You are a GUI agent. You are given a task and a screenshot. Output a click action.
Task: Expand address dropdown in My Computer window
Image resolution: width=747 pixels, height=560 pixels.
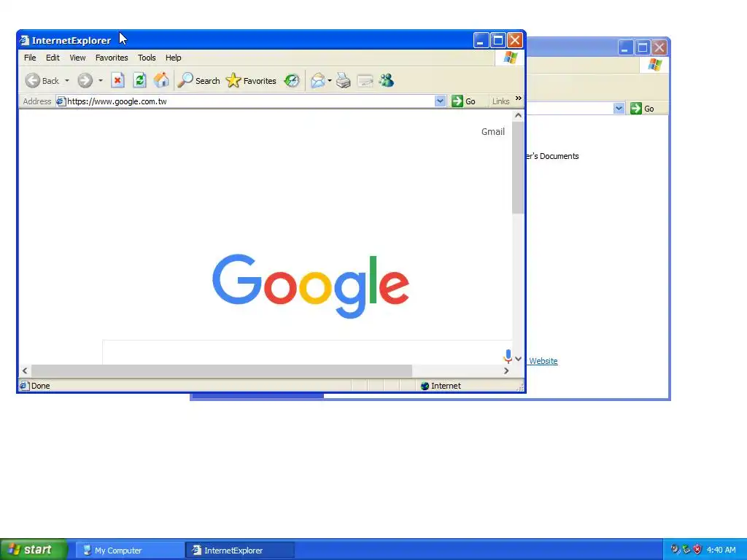point(619,109)
